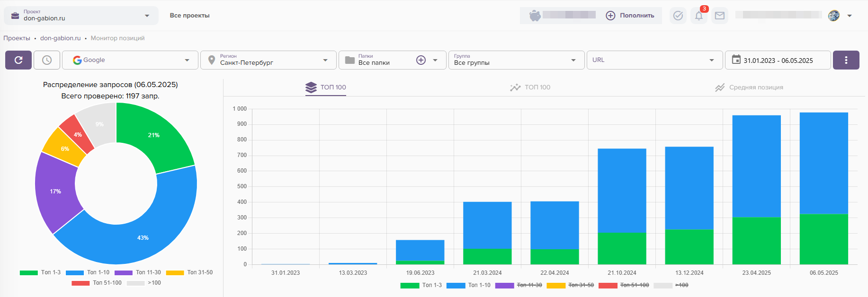Viewport: 868px width, 297px height.
Task: Toggle Топ 11-30 series in bar chart legend
Action: [519, 285]
